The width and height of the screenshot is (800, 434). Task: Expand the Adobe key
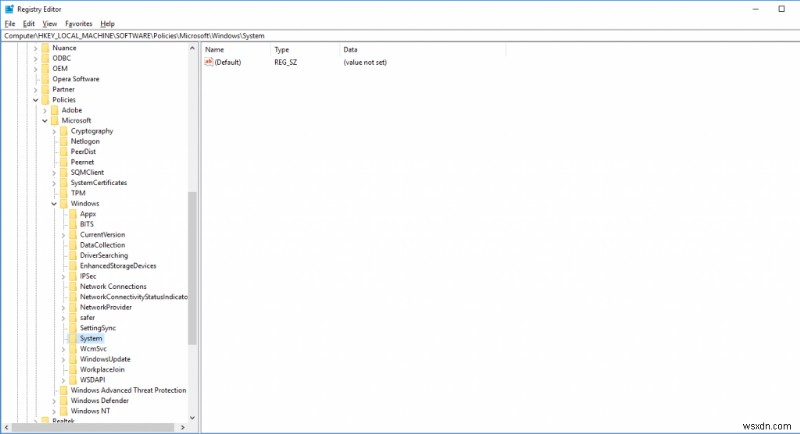(44, 110)
